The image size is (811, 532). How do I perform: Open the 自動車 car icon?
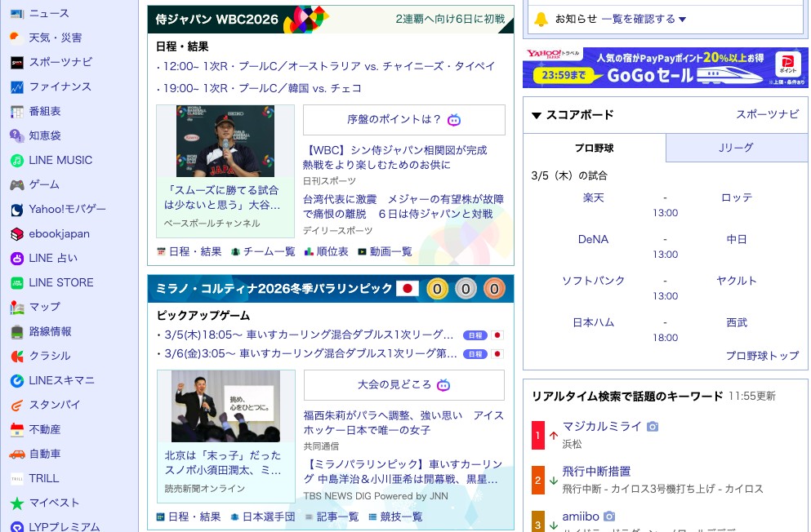[16, 454]
